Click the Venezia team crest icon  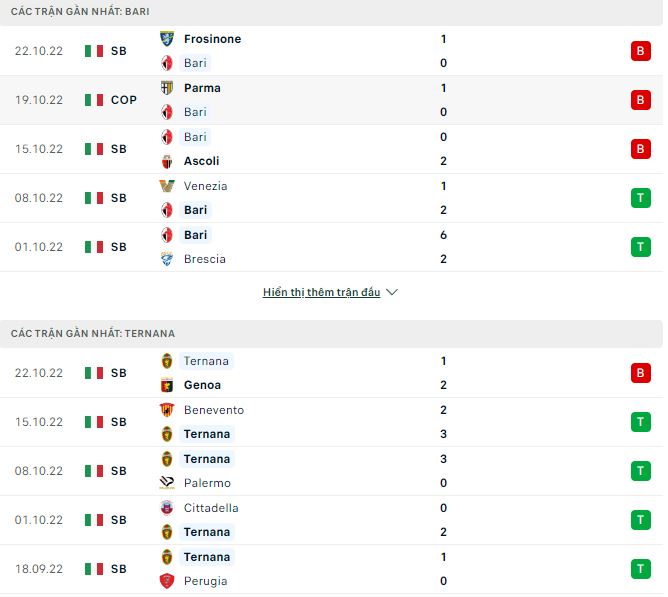[x=167, y=186]
